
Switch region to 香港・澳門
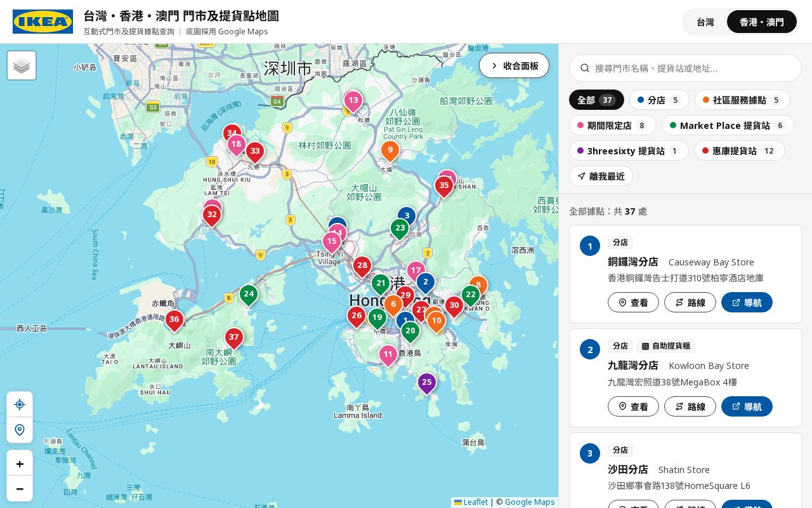[x=762, y=22]
